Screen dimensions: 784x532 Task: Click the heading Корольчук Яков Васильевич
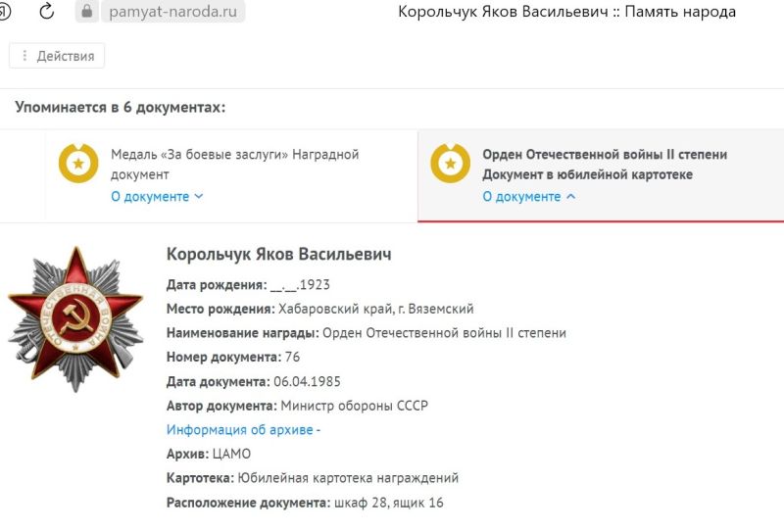(x=279, y=254)
